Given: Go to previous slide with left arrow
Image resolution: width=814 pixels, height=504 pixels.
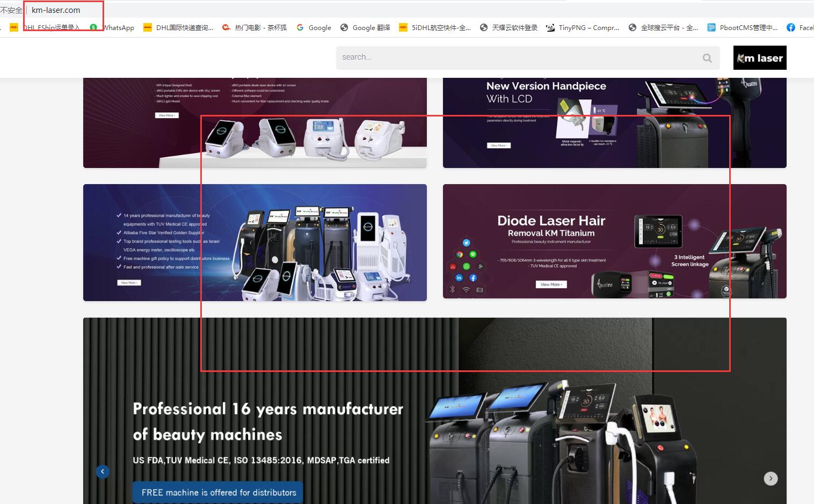Looking at the screenshot, I should coord(103,471).
